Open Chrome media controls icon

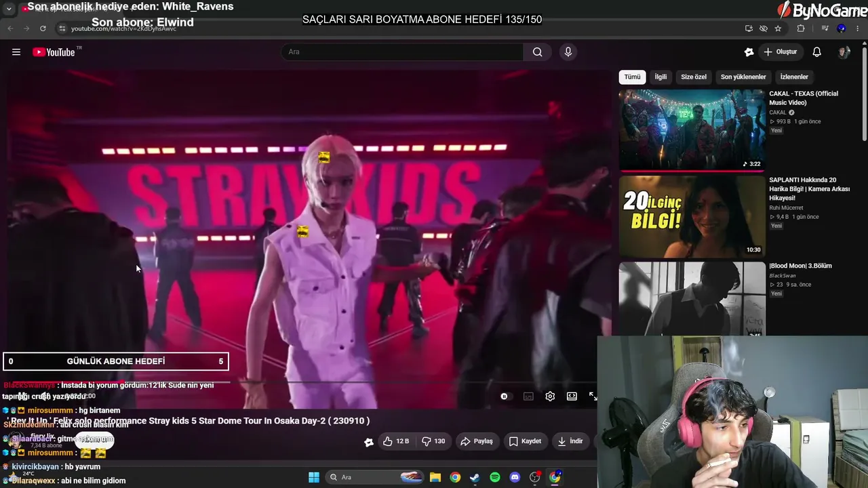coord(825,28)
